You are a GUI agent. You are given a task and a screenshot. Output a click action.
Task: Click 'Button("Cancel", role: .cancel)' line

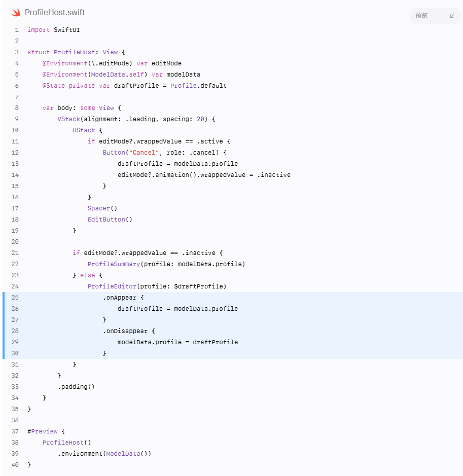click(x=164, y=153)
